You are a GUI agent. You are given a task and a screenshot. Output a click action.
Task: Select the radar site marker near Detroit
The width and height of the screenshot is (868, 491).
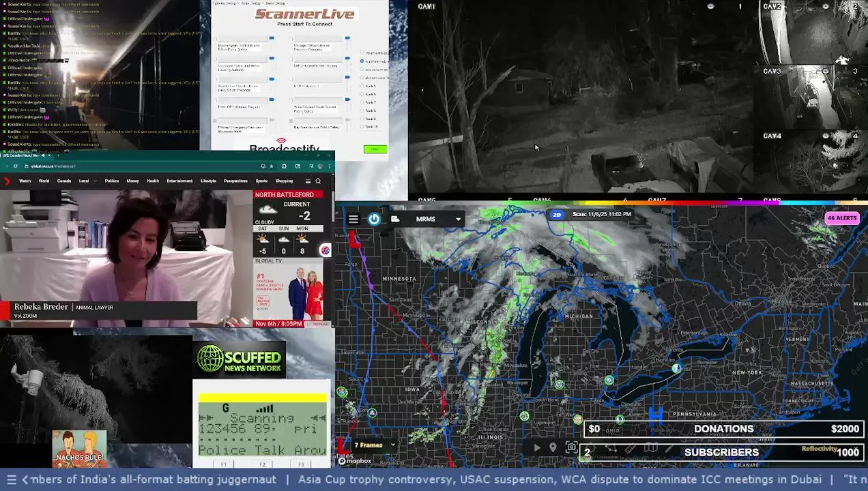tap(609, 380)
